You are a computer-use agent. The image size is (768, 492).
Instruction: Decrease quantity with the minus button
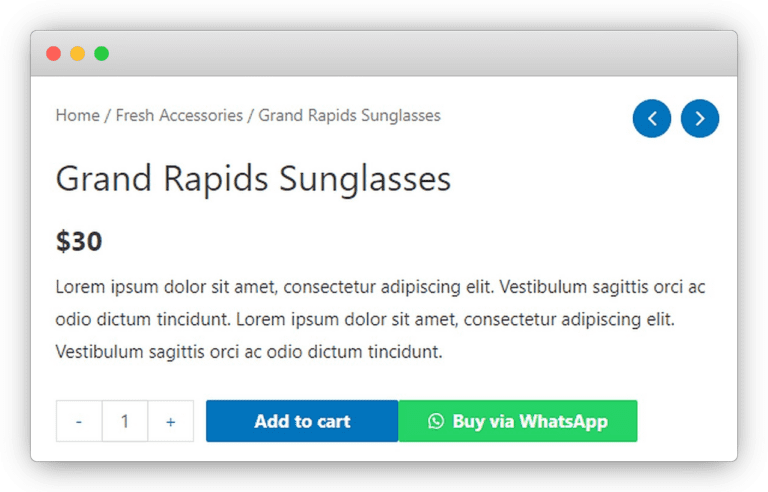(x=79, y=422)
